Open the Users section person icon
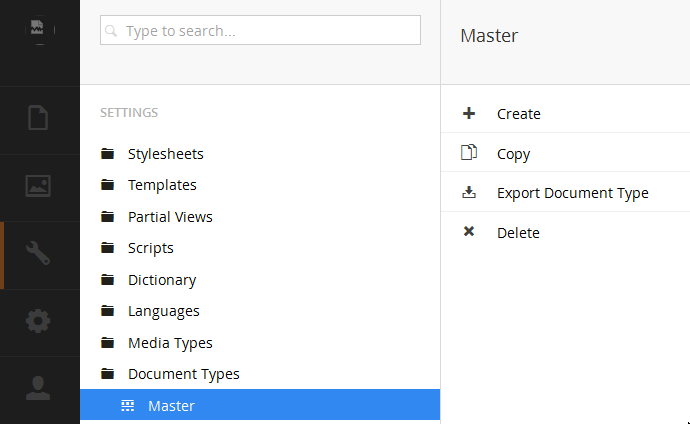Screen dimensions: 690x424 38,388
